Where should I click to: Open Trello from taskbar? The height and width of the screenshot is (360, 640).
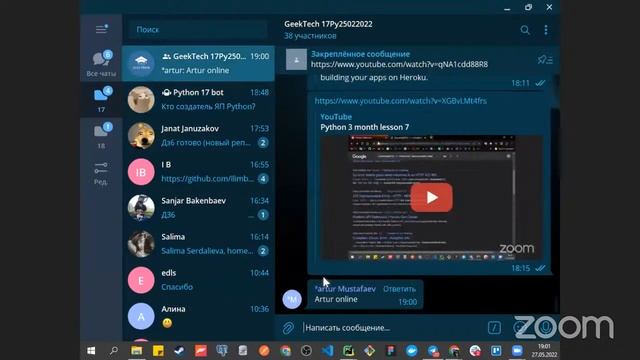tap(496, 351)
